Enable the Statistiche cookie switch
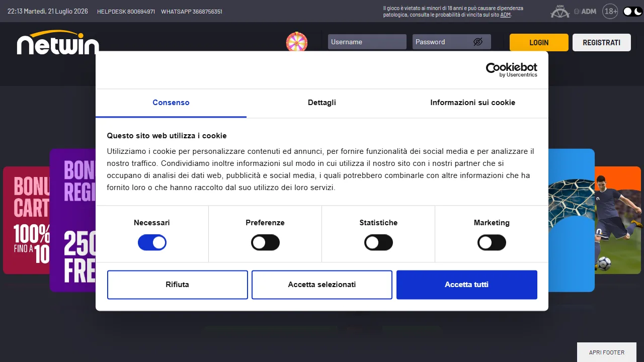The width and height of the screenshot is (644, 362). coord(378,243)
